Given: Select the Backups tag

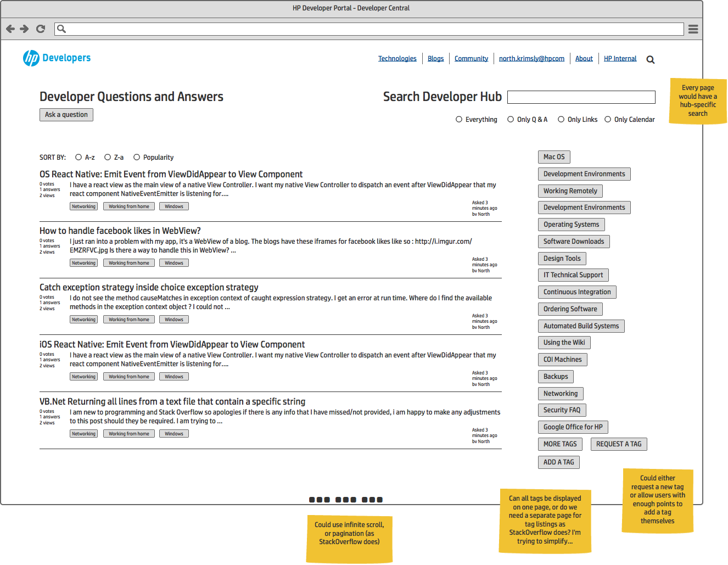Looking at the screenshot, I should (x=556, y=377).
